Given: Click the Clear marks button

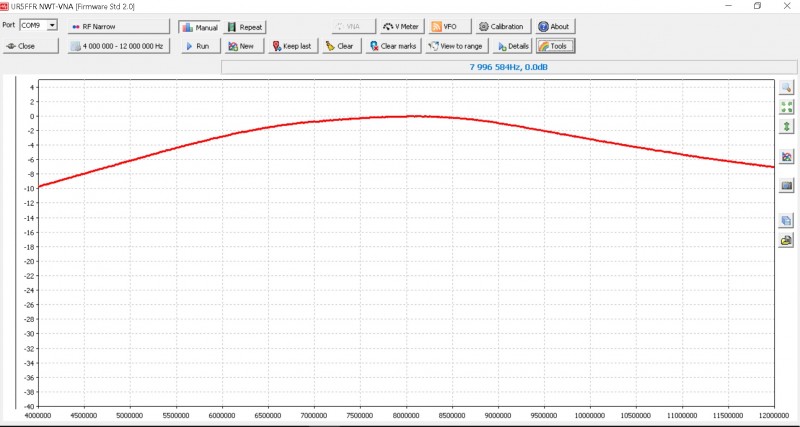Looking at the screenshot, I should 393,46.
